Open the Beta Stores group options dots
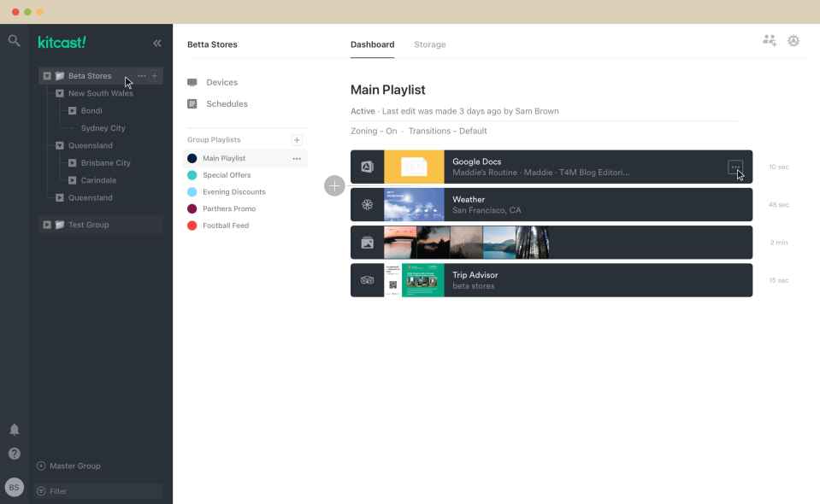Viewport: 820px width, 504px height. (x=142, y=76)
